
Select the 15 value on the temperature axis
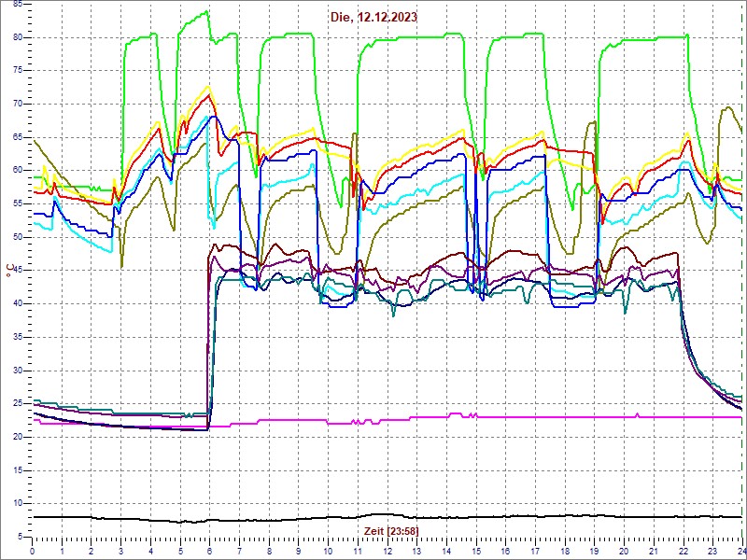coord(18,470)
